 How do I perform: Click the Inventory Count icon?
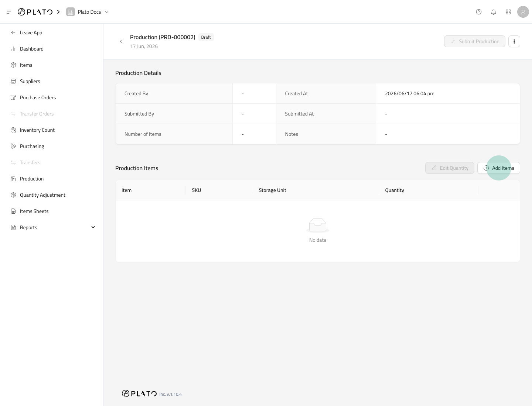pyautogui.click(x=13, y=130)
